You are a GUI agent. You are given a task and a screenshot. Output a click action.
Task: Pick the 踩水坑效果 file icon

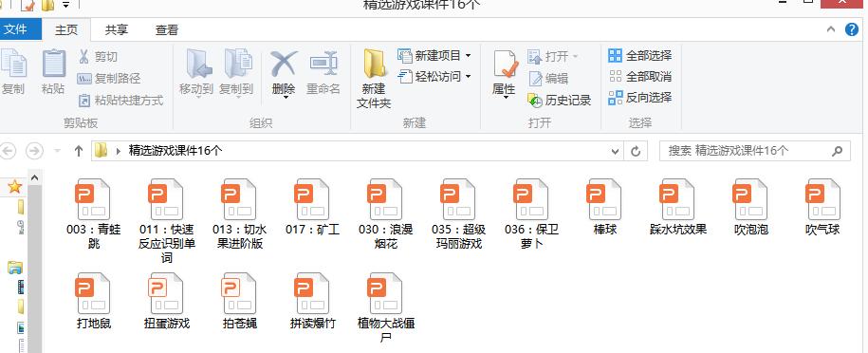(677, 199)
